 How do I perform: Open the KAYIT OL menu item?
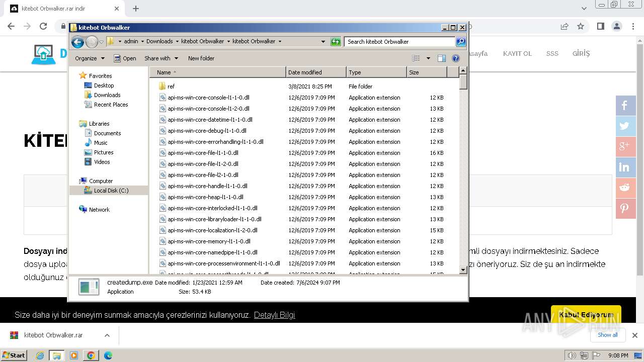(517, 54)
